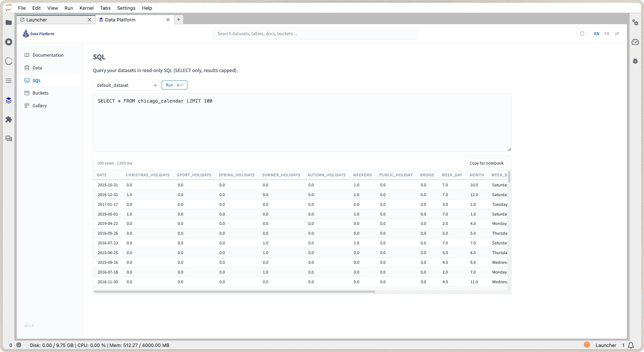644x352 pixels.
Task: Open the Run menu
Action: (69, 8)
